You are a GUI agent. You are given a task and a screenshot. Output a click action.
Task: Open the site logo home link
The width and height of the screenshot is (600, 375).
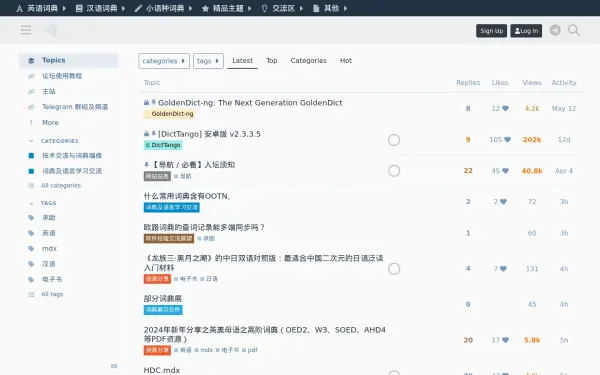point(51,30)
